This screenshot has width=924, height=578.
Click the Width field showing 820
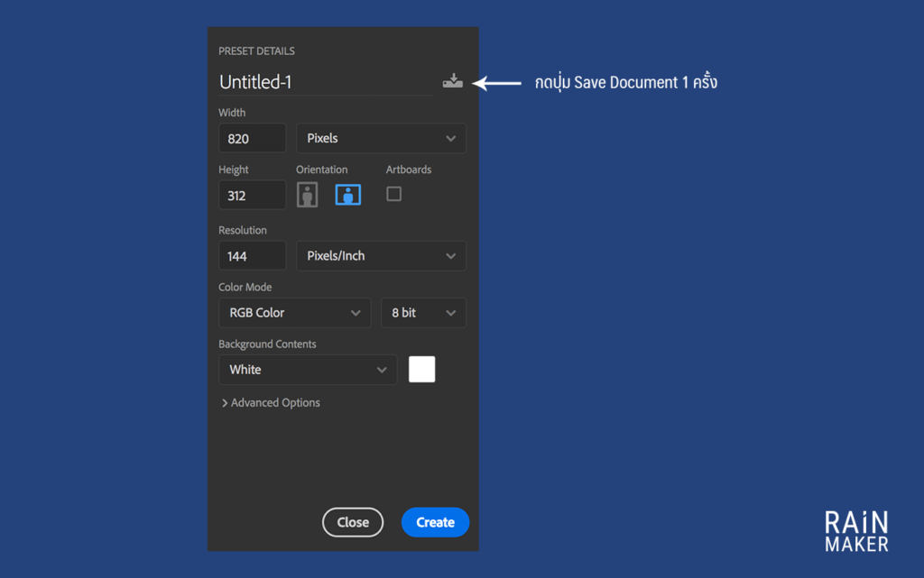pos(252,139)
